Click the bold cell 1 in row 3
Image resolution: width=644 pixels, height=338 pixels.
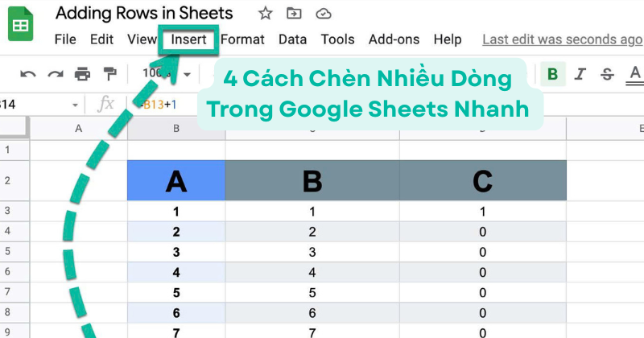click(176, 211)
